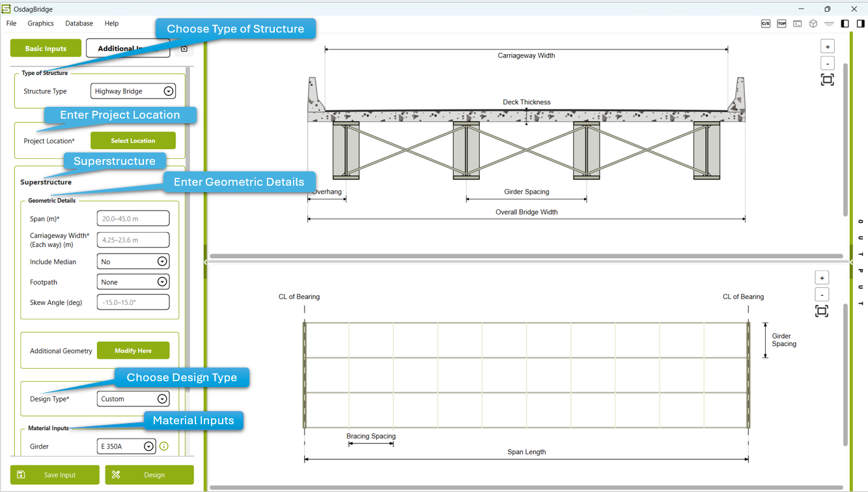Click the plan view horizontal scrollbar

(x=526, y=487)
